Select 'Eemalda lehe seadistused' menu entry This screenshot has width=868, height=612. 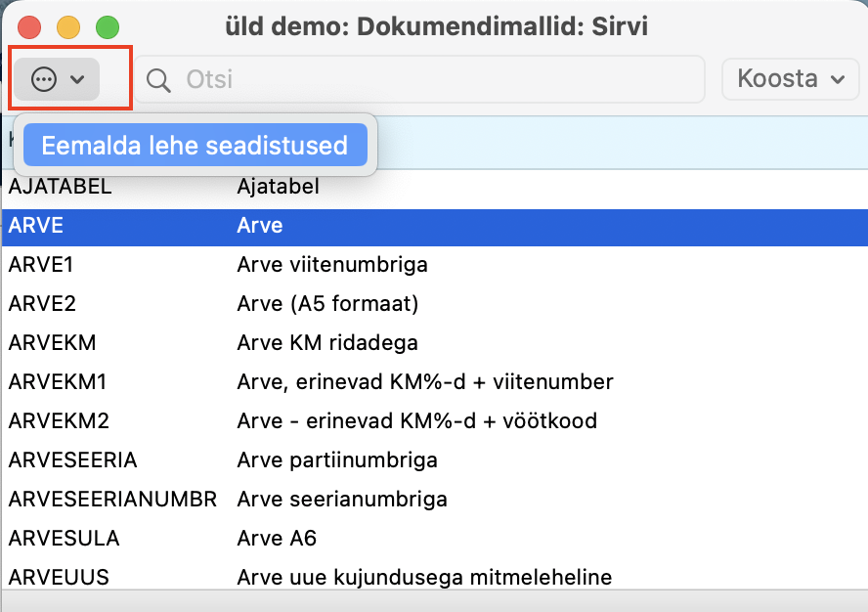[195, 147]
